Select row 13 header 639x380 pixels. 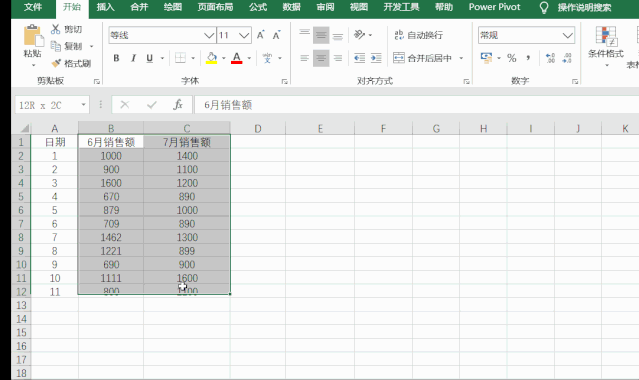tap(21, 305)
